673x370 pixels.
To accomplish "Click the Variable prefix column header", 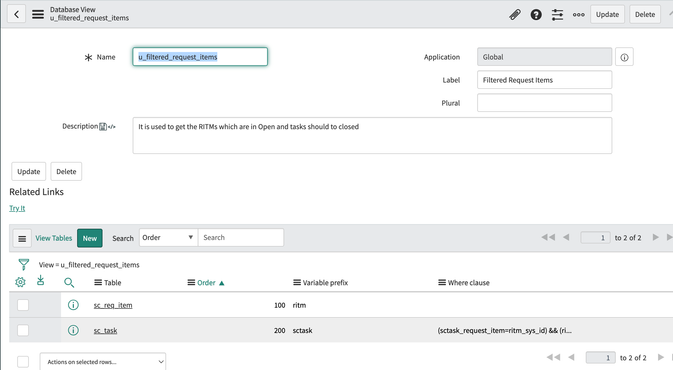I will [325, 282].
